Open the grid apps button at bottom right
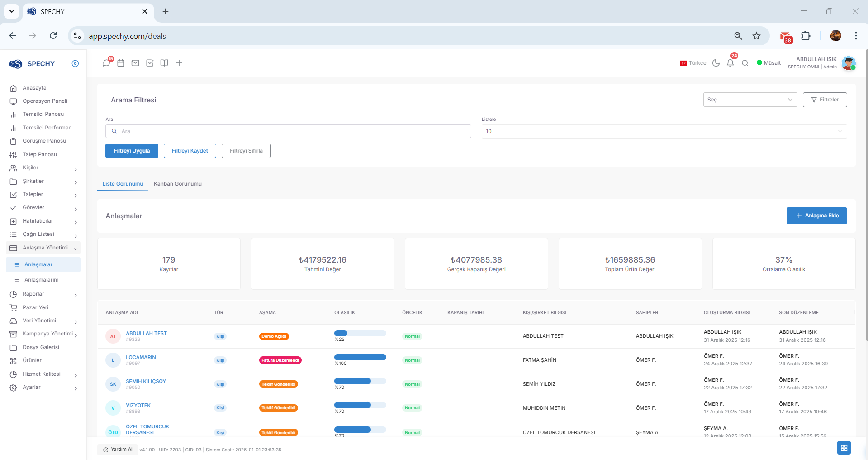 click(x=844, y=448)
